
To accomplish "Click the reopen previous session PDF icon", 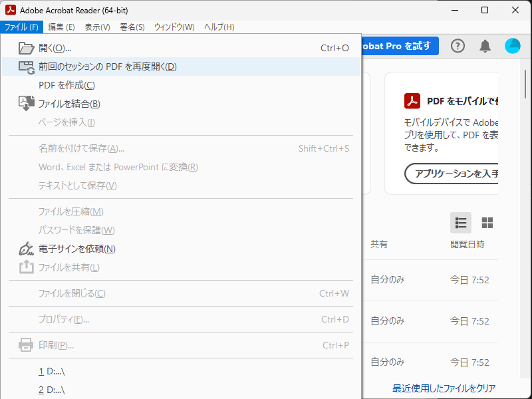I will (x=26, y=67).
